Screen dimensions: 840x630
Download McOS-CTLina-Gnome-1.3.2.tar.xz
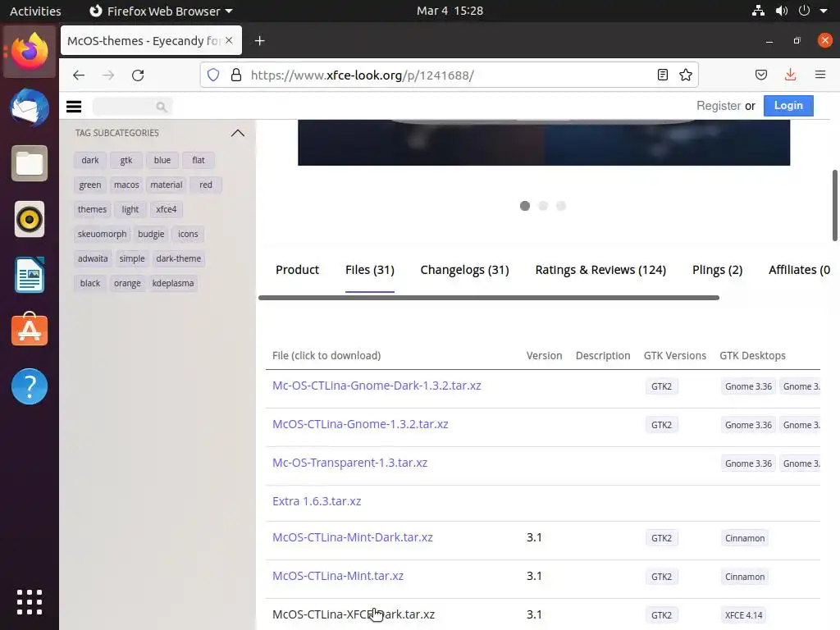[x=360, y=424]
